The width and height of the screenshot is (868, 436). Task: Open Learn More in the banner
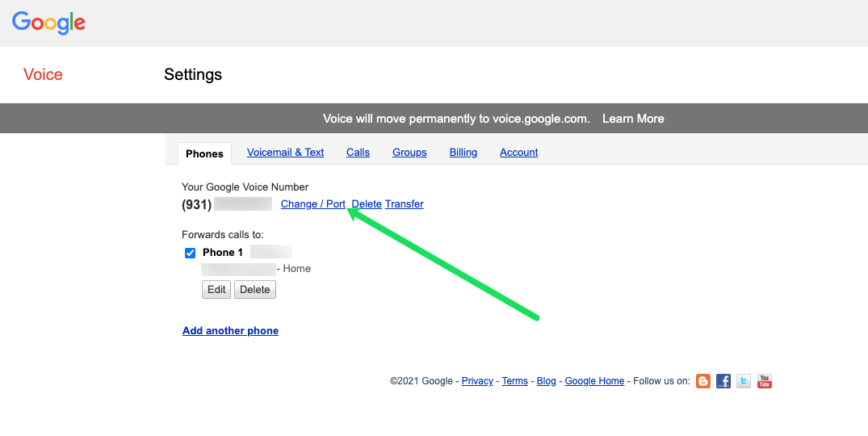pyautogui.click(x=633, y=119)
